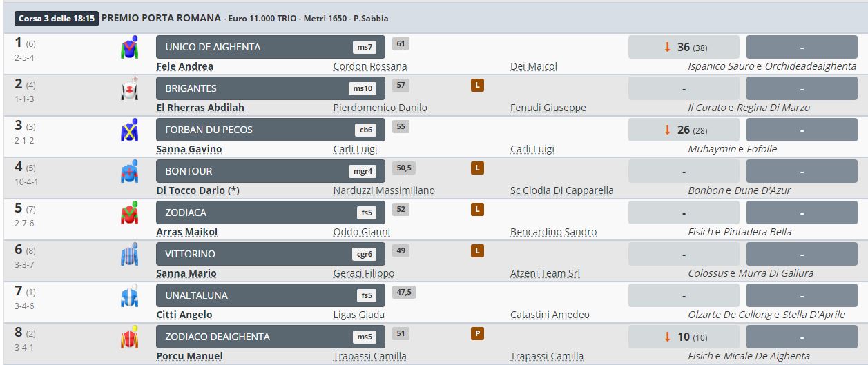Select the 10 odds for Zodiaco Deaighenta
Image resolution: width=868 pixels, height=365 pixels.
click(684, 337)
